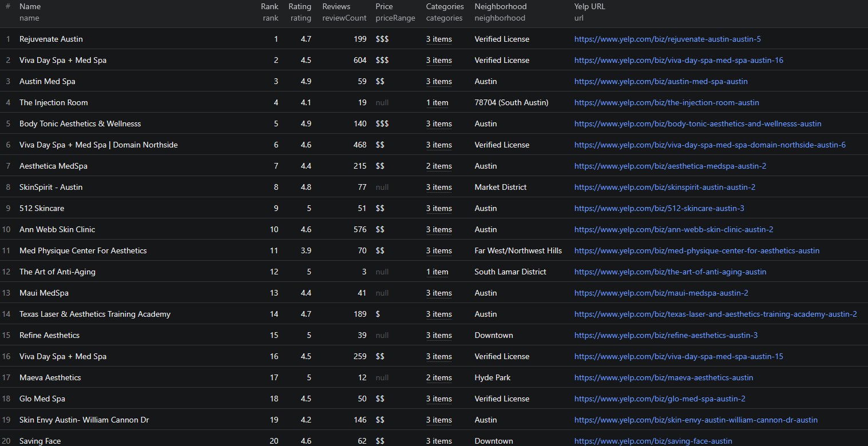The height and width of the screenshot is (446, 868).
Task: Click the "The Injection Room" name cell
Action: pos(54,102)
